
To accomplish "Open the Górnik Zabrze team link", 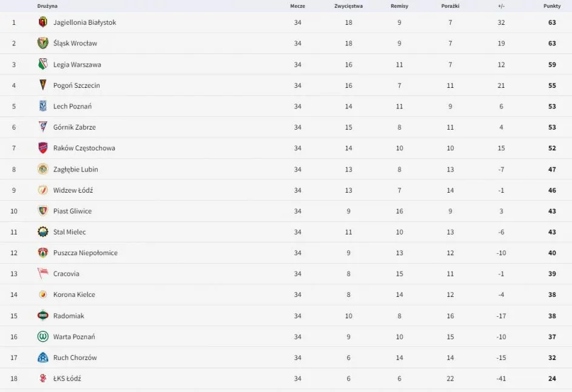I will point(74,127).
